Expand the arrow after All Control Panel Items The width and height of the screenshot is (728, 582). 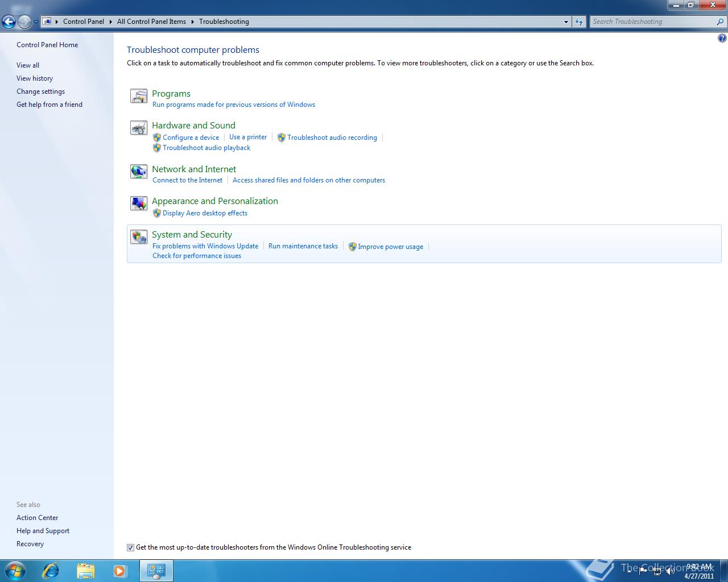(x=192, y=22)
